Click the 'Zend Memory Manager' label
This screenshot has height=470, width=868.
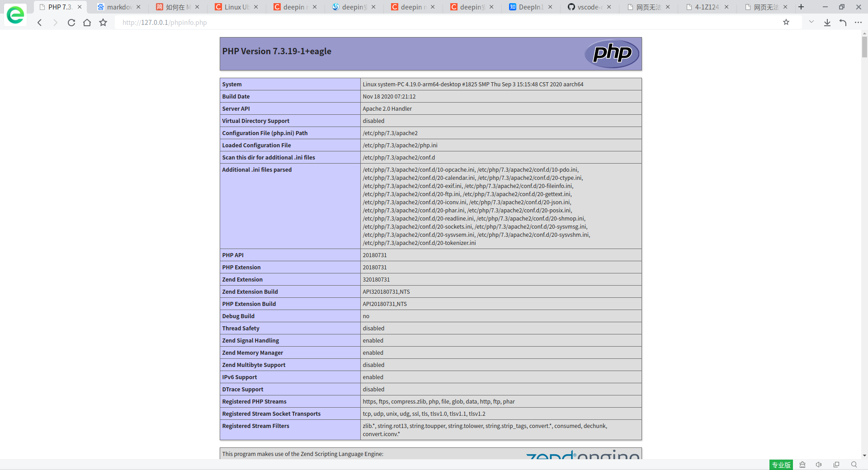[253, 352]
